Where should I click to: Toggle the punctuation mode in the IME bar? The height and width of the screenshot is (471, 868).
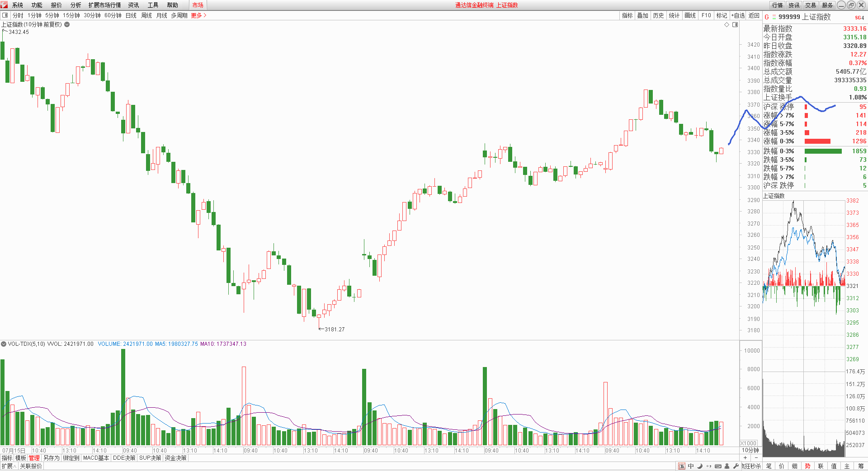pos(708,466)
